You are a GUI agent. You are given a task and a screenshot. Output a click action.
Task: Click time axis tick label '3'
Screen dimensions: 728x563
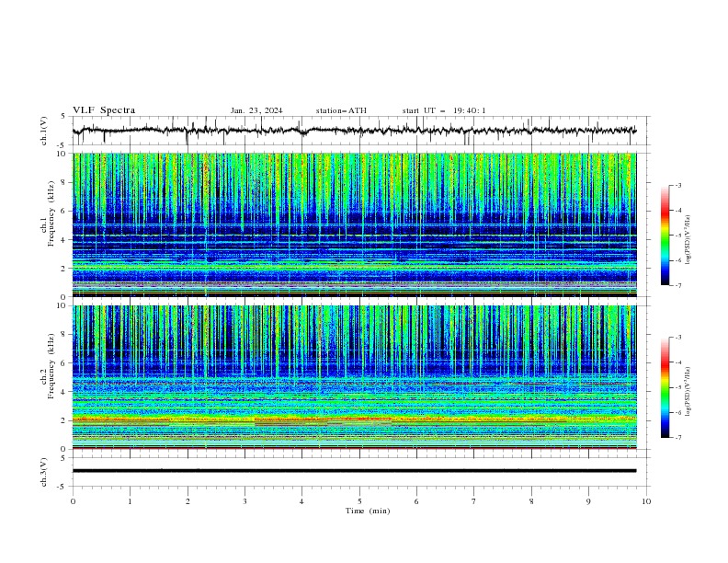tap(245, 501)
